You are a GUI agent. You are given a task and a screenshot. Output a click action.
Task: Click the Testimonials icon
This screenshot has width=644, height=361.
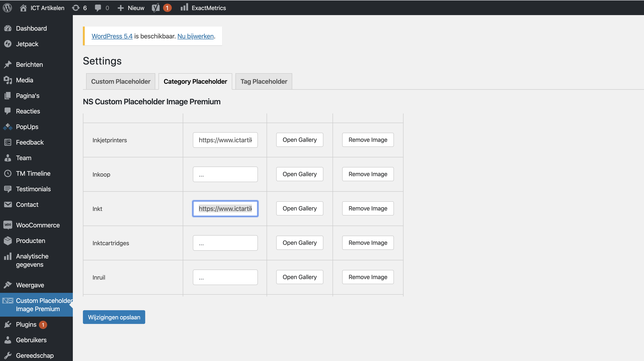(8, 189)
